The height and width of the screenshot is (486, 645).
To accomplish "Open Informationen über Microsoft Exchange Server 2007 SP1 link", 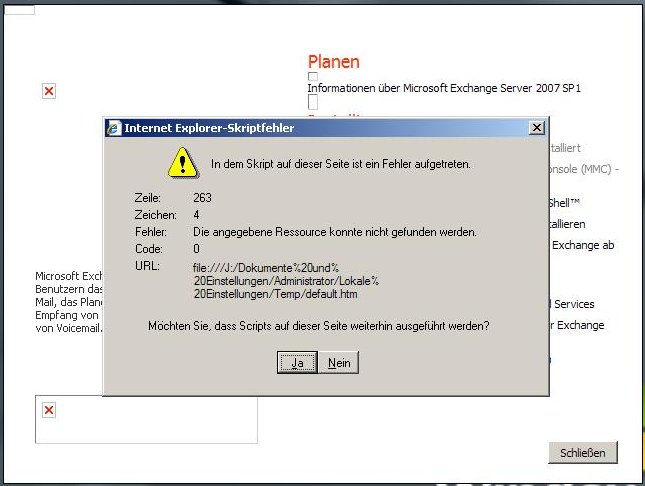I will [x=444, y=88].
